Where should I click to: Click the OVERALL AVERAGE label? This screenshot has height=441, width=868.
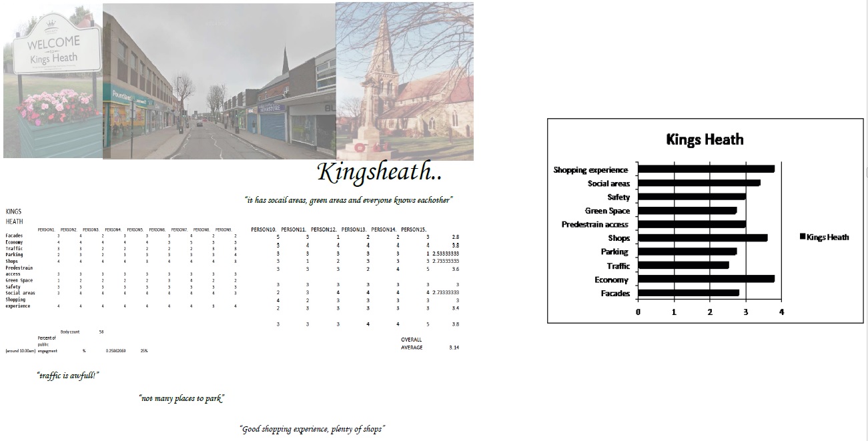point(412,344)
